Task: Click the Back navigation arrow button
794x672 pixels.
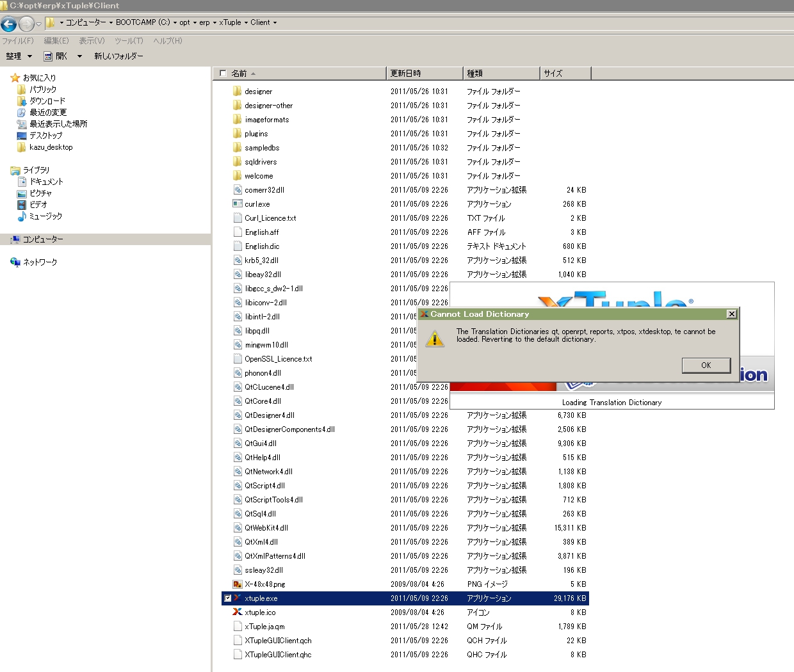Action: 9,24
